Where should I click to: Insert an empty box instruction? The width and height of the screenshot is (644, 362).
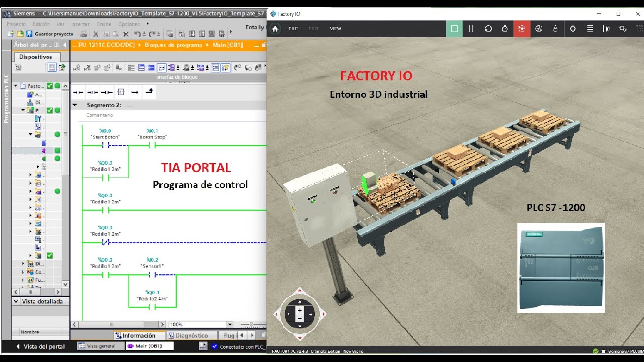(121, 92)
